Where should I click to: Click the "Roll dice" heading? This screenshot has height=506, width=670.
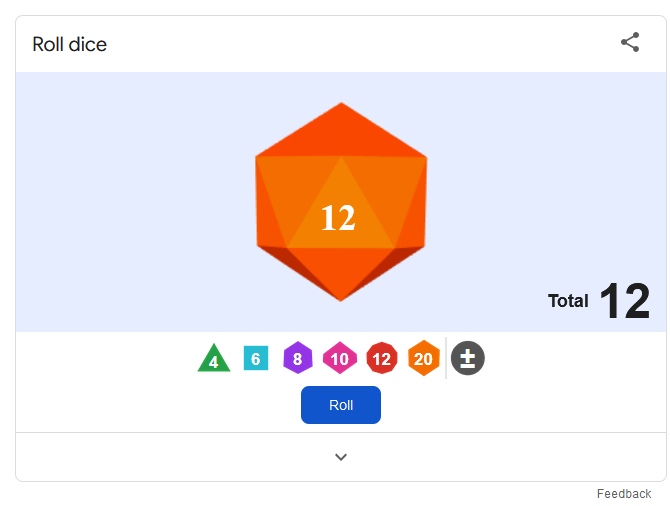click(70, 44)
